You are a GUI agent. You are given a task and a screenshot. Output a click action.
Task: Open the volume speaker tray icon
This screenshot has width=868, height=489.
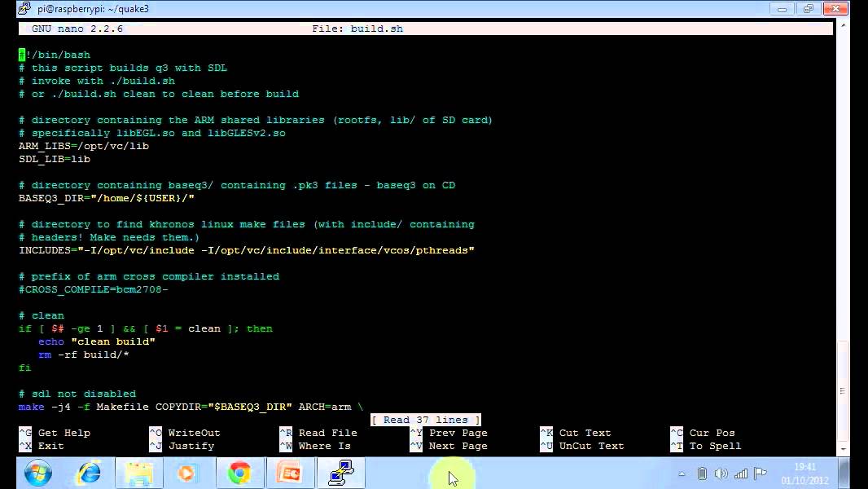point(721,474)
